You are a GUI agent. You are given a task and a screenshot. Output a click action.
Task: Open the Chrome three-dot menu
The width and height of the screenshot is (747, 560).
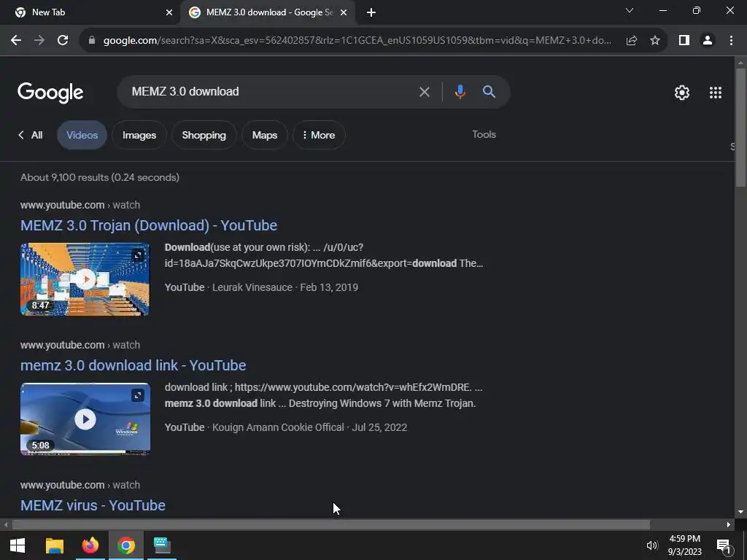tap(731, 41)
